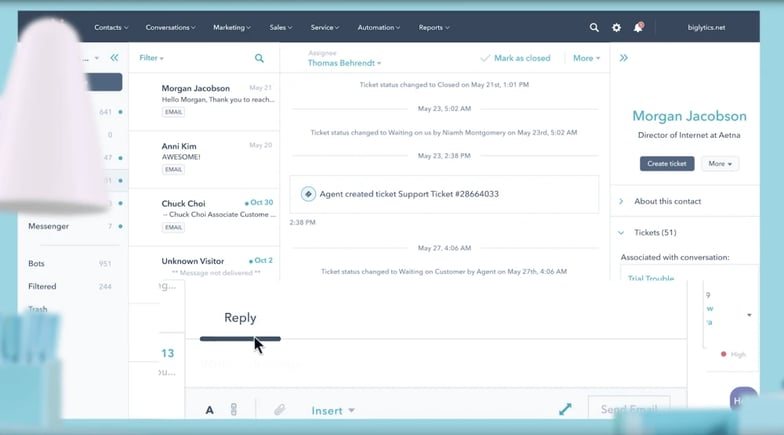Viewport: 784px width, 435px height.
Task: Open settings gear icon in top bar
Action: pyautogui.click(x=616, y=28)
